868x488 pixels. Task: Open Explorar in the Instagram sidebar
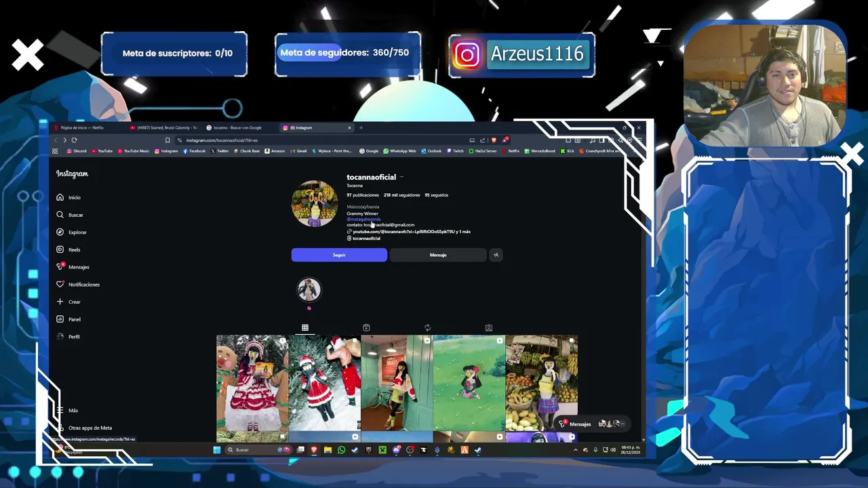point(71,232)
